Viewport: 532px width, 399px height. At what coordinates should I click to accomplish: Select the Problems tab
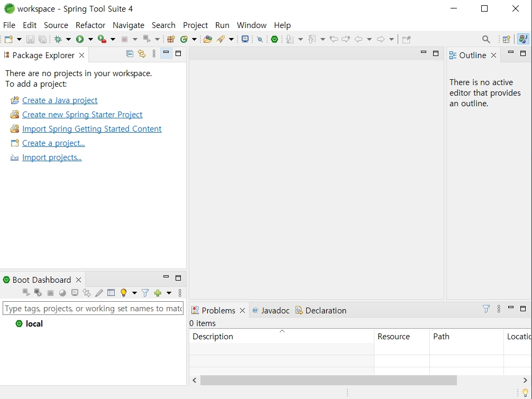[x=218, y=311]
